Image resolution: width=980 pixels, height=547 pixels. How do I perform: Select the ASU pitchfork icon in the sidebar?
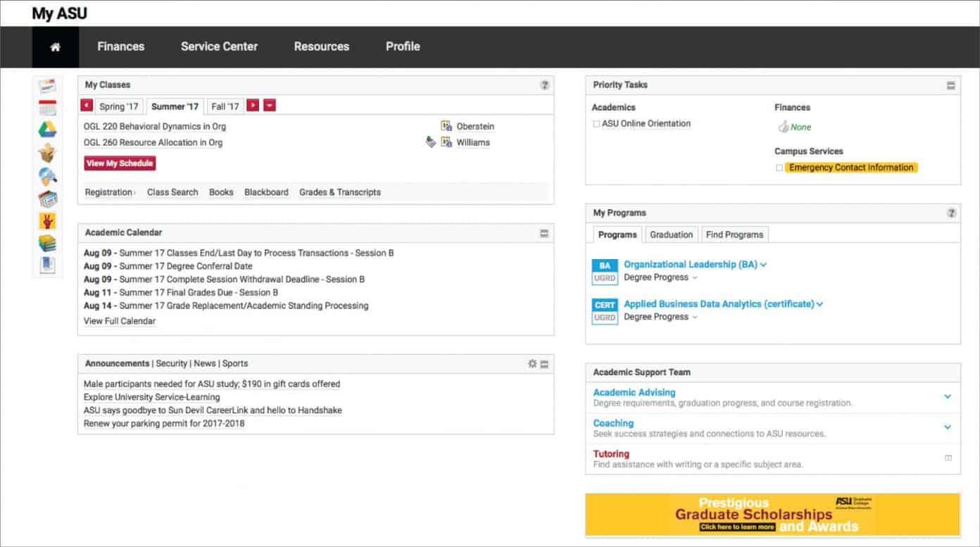(x=46, y=221)
